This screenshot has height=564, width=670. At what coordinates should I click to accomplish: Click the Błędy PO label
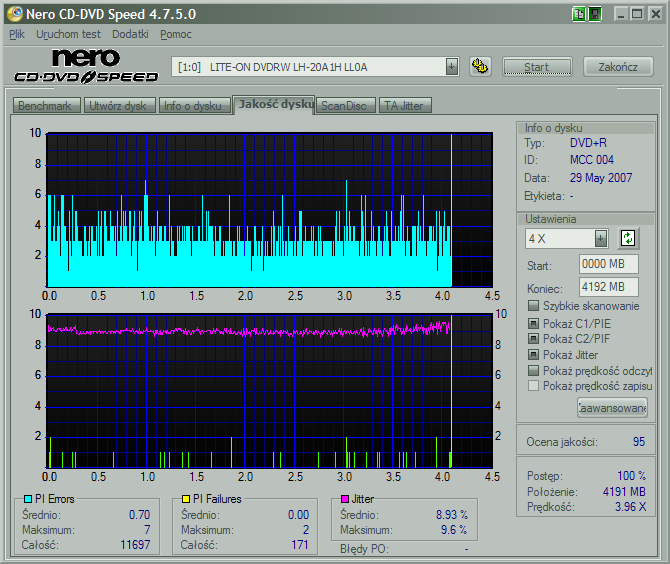[x=364, y=549]
